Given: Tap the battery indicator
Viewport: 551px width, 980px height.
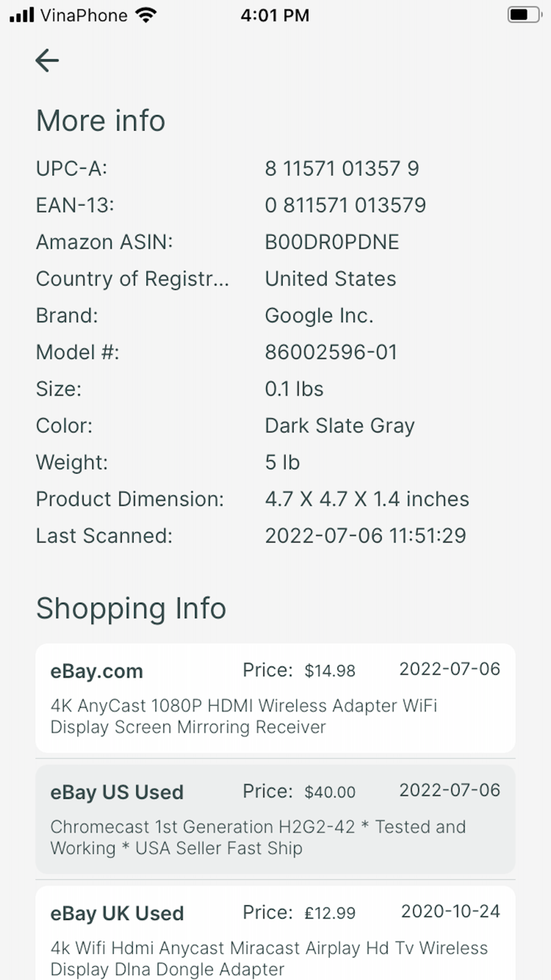Looking at the screenshot, I should (522, 13).
